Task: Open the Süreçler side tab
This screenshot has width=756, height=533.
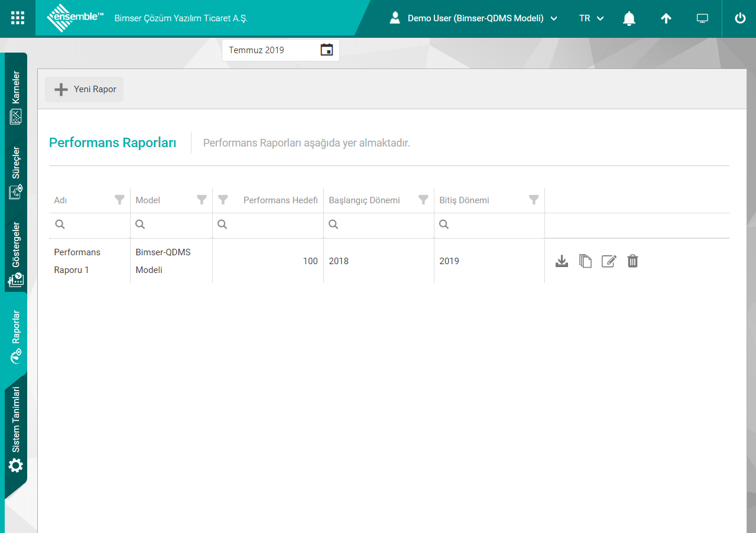Action: click(x=16, y=173)
